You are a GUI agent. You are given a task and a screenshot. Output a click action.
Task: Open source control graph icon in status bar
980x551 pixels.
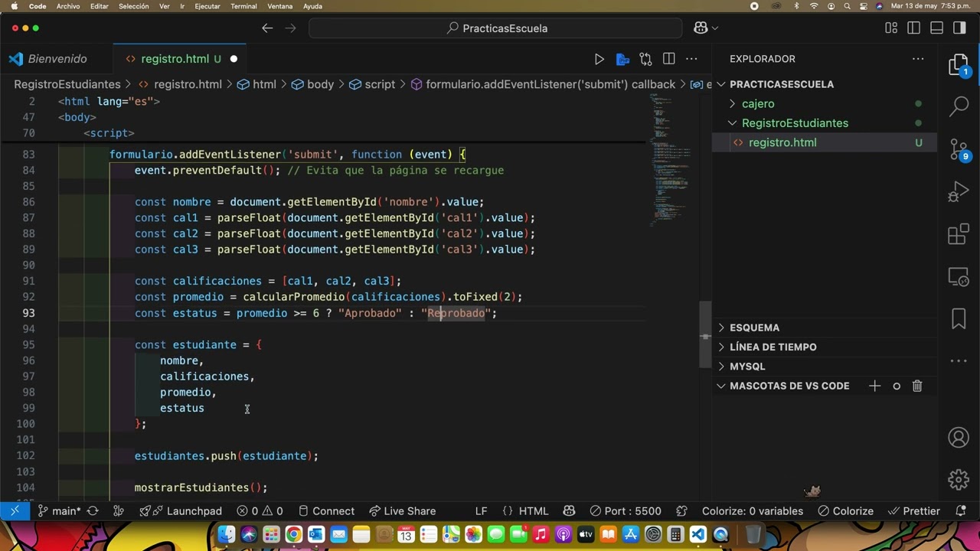click(x=119, y=511)
